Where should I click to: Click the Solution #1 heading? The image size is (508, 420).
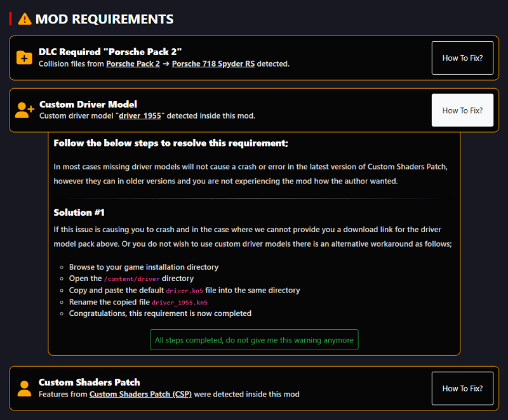pos(79,213)
